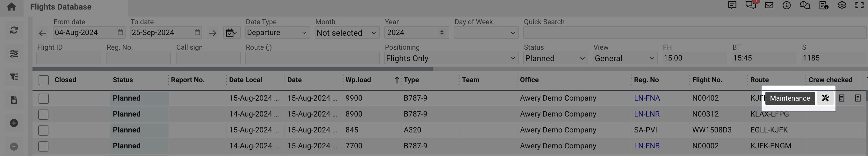Click the plus icon in left sidebar

(14, 123)
